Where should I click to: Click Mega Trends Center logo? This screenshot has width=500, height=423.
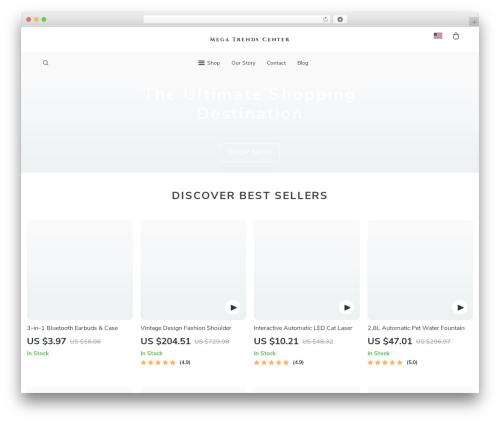[x=250, y=39]
